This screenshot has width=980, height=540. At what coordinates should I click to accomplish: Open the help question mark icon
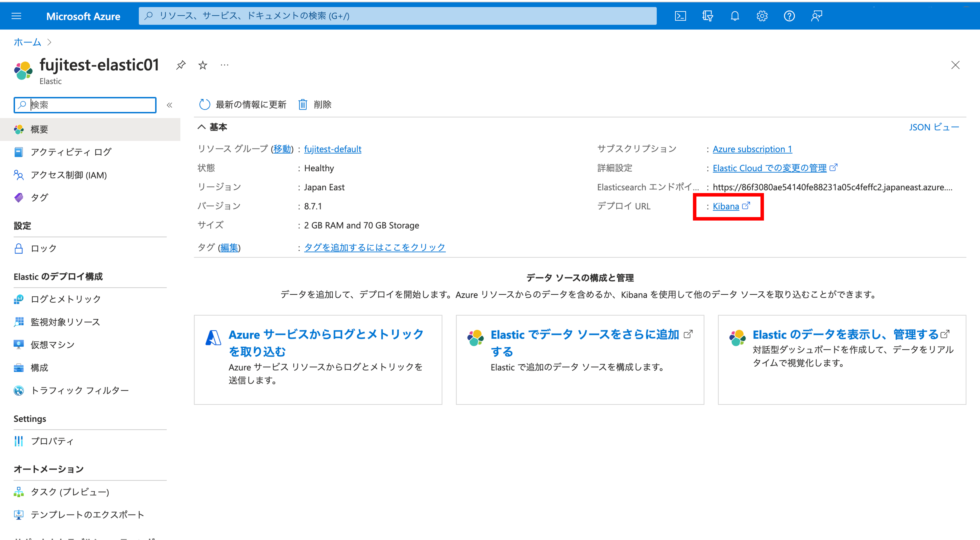click(x=789, y=16)
